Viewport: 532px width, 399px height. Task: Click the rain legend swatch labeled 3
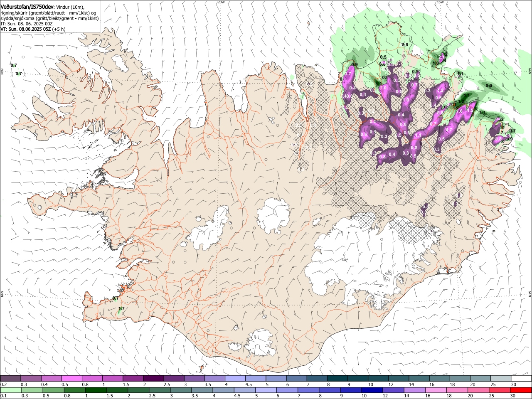(x=180, y=390)
